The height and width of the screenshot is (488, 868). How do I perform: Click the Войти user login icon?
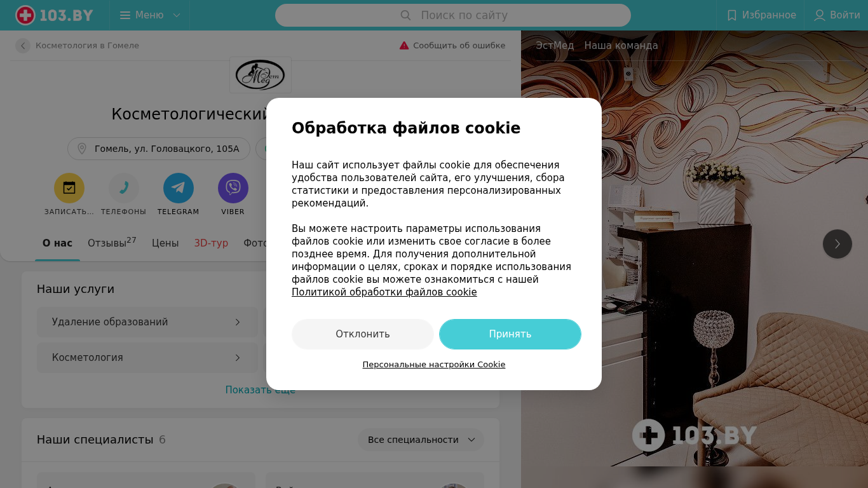tap(820, 15)
